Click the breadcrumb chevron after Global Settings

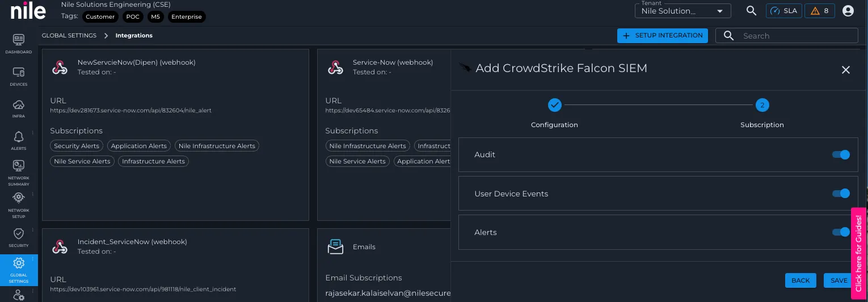click(106, 35)
